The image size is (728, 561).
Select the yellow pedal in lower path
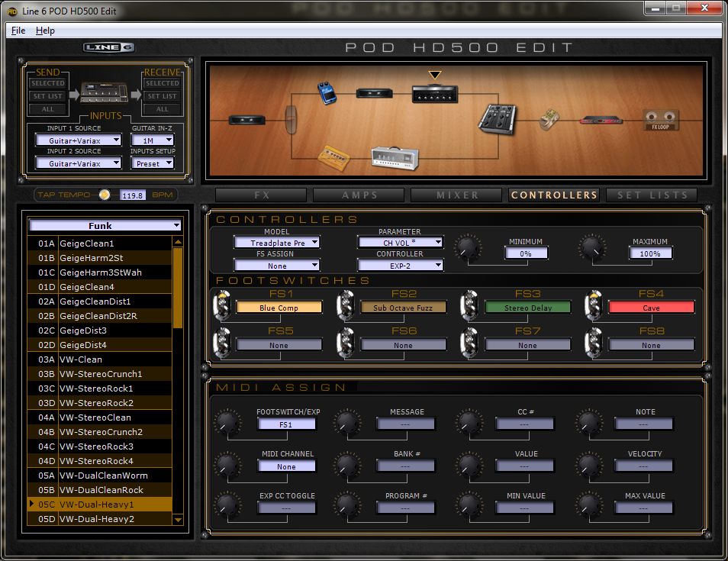click(x=333, y=158)
